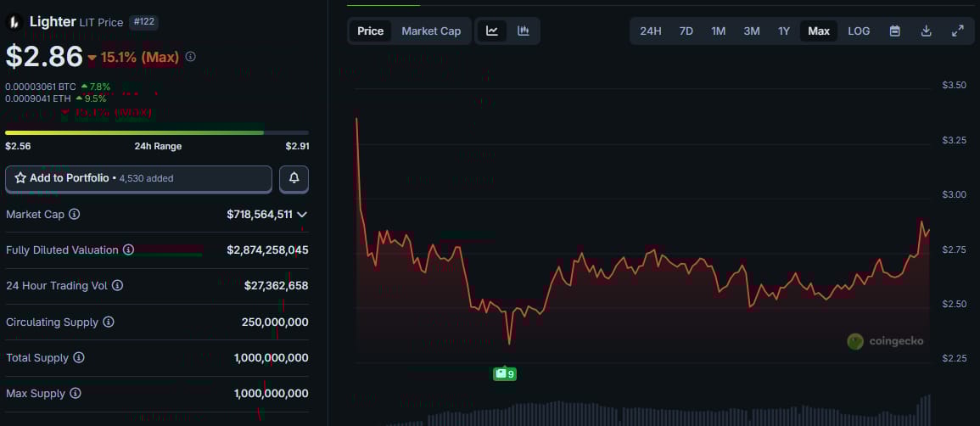This screenshot has height=426, width=980.
Task: Expand the Market Cap dropdown chevron
Action: tap(302, 214)
